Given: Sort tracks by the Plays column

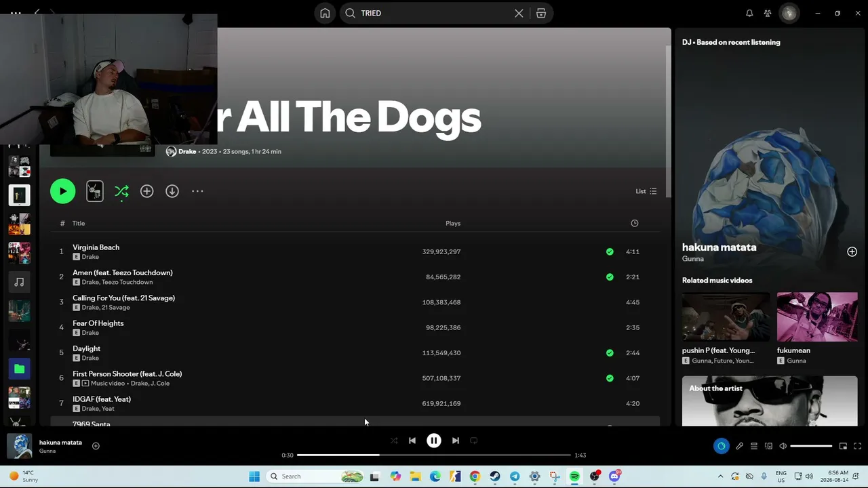Looking at the screenshot, I should pos(453,223).
